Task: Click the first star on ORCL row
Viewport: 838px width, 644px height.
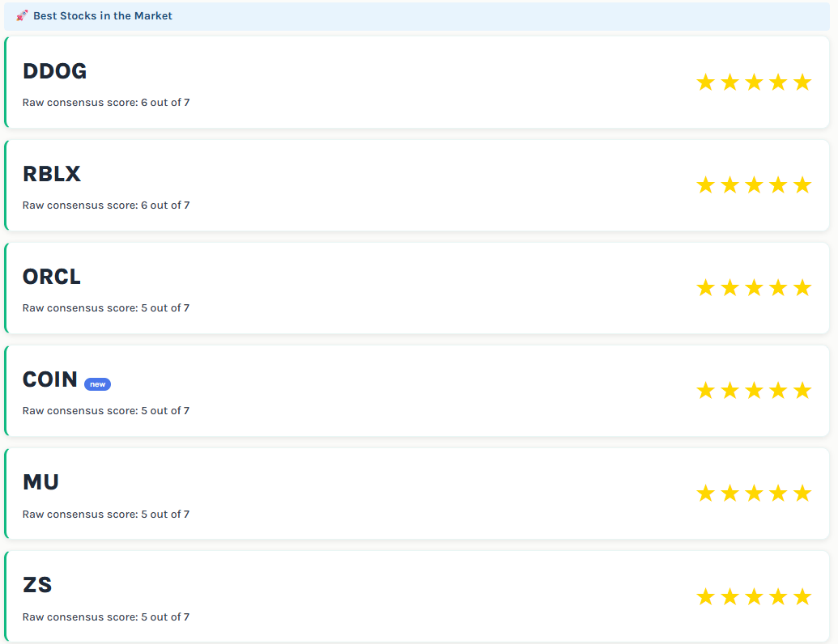Action: point(705,288)
